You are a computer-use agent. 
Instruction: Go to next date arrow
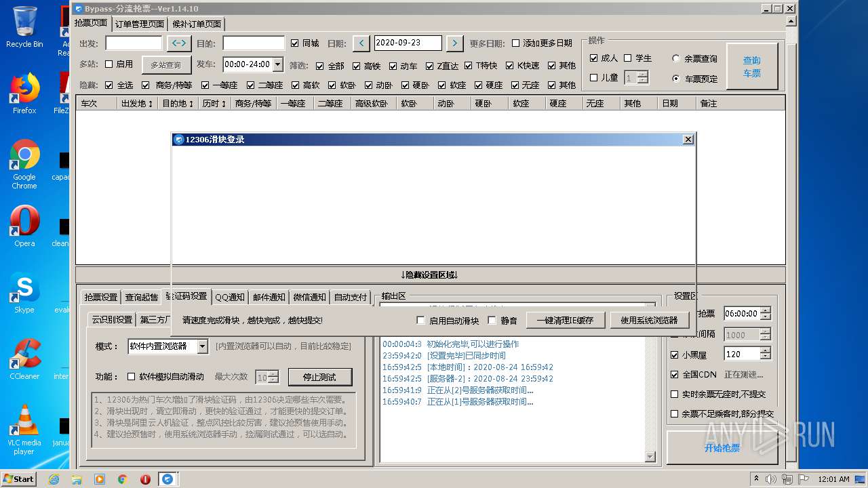tap(455, 43)
